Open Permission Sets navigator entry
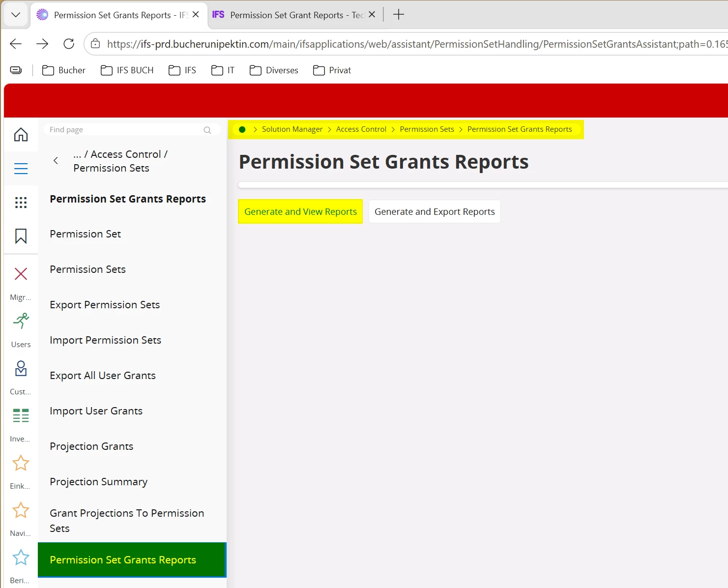The image size is (728, 588). [88, 269]
